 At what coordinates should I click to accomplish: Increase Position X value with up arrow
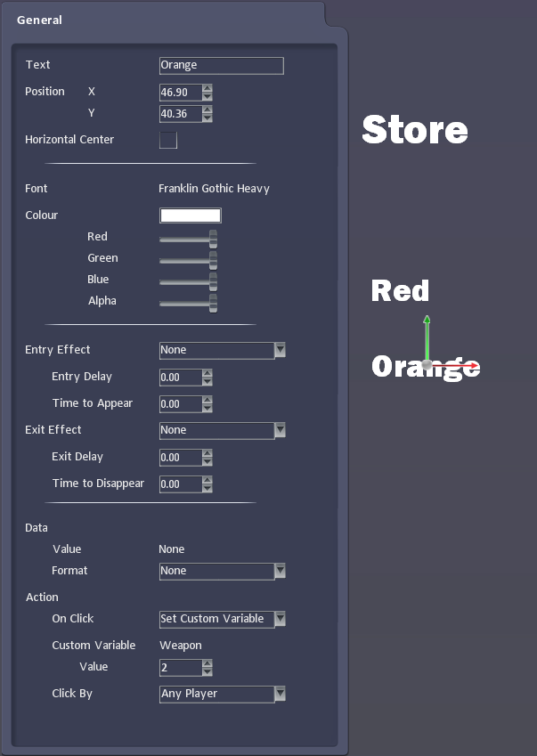[x=207, y=87]
